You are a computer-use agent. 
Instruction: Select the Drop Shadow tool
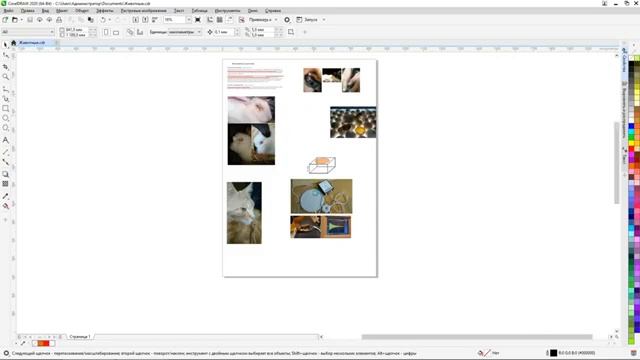pyautogui.click(x=5, y=174)
